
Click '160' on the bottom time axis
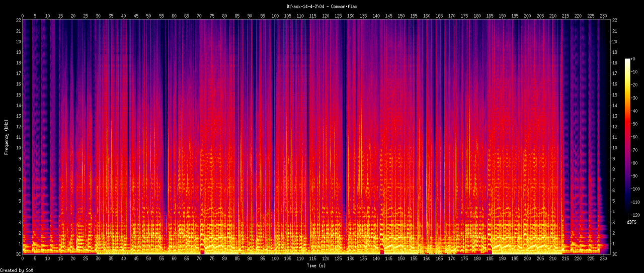pyautogui.click(x=426, y=259)
